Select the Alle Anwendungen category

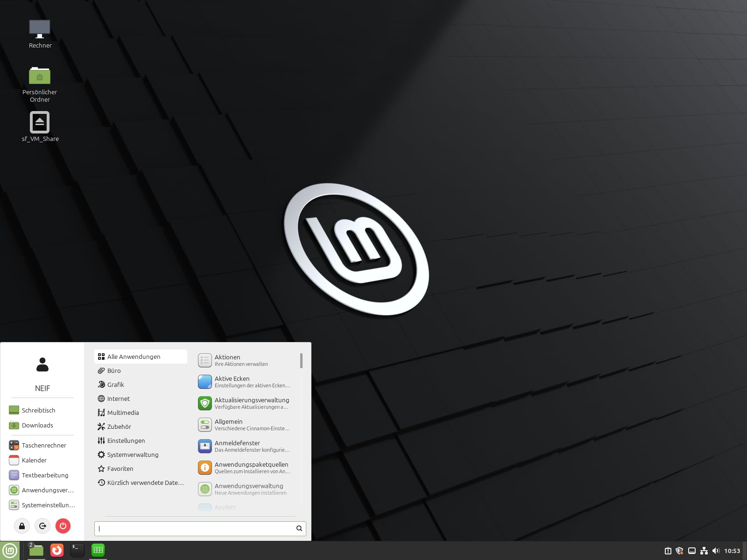[x=141, y=357]
